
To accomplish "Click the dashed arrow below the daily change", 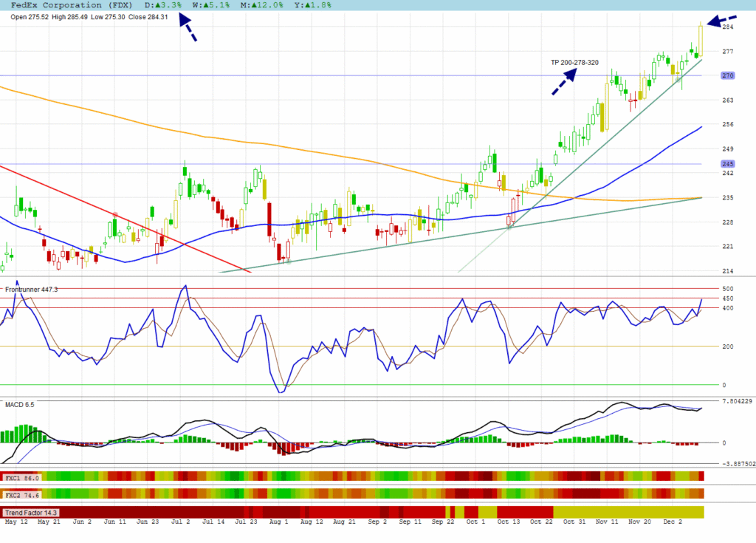I will 188,30.
